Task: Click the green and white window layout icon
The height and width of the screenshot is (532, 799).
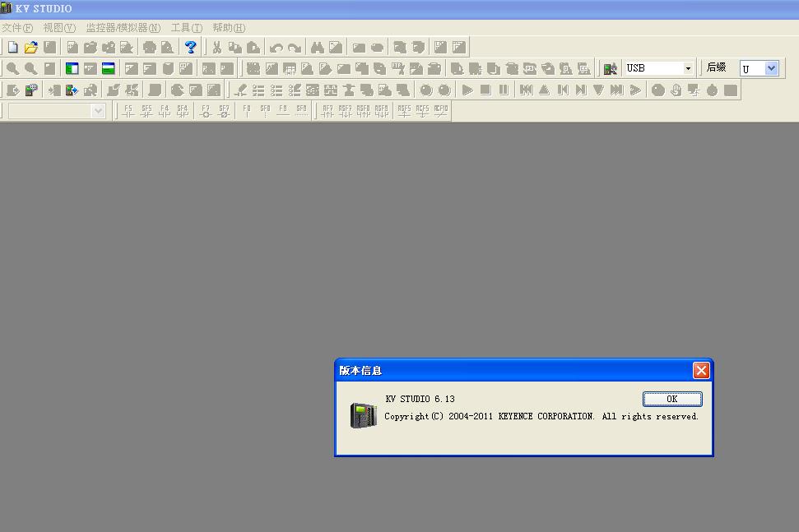Action: tap(72, 69)
